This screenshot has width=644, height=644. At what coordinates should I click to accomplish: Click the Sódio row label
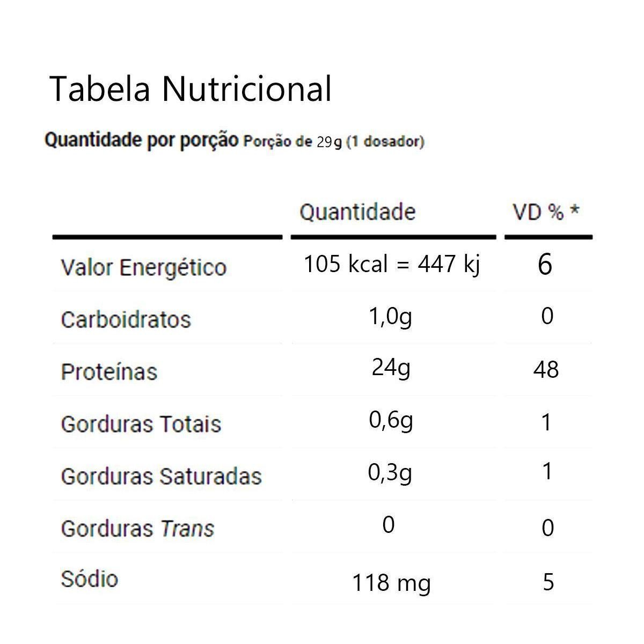tap(89, 579)
